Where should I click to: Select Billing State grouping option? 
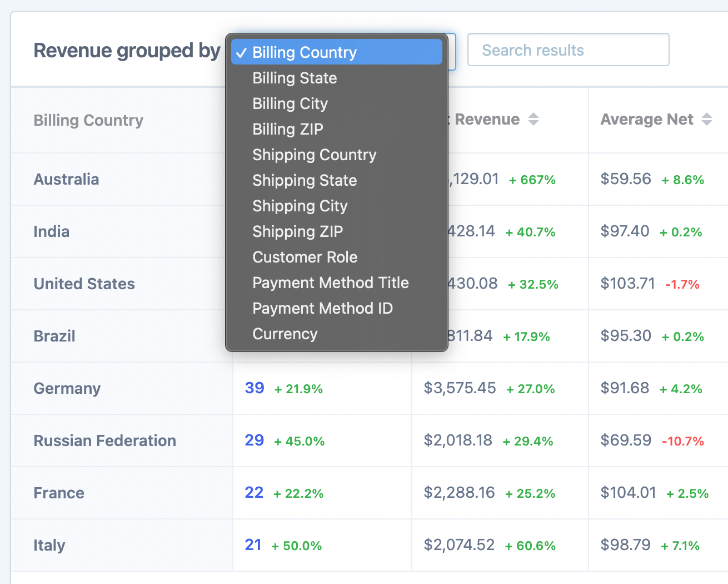pos(295,78)
